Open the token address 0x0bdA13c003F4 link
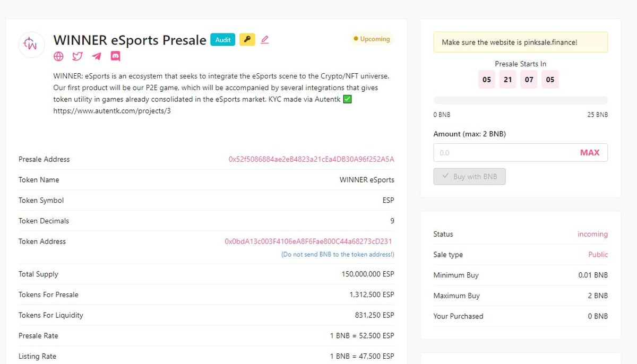The width and height of the screenshot is (637, 364). tap(308, 241)
